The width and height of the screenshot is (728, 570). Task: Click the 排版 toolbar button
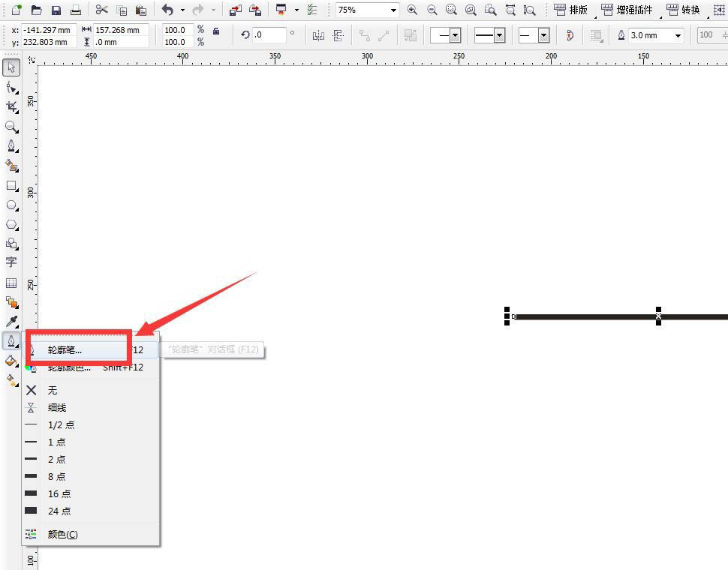[x=571, y=10]
